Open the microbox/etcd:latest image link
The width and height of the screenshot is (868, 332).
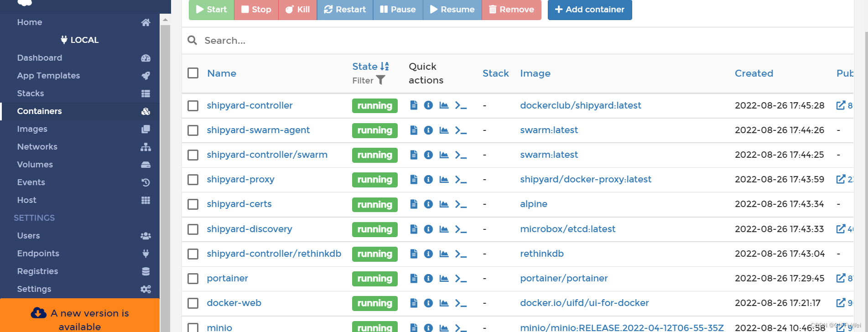568,229
